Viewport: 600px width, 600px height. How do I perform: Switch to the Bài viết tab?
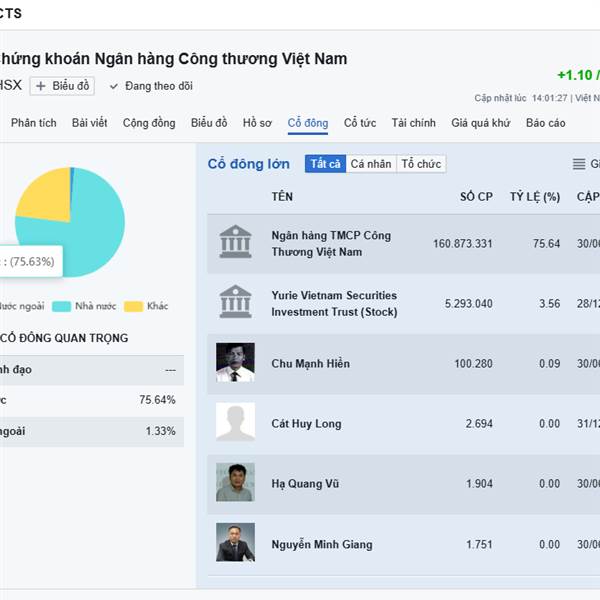[x=90, y=123]
